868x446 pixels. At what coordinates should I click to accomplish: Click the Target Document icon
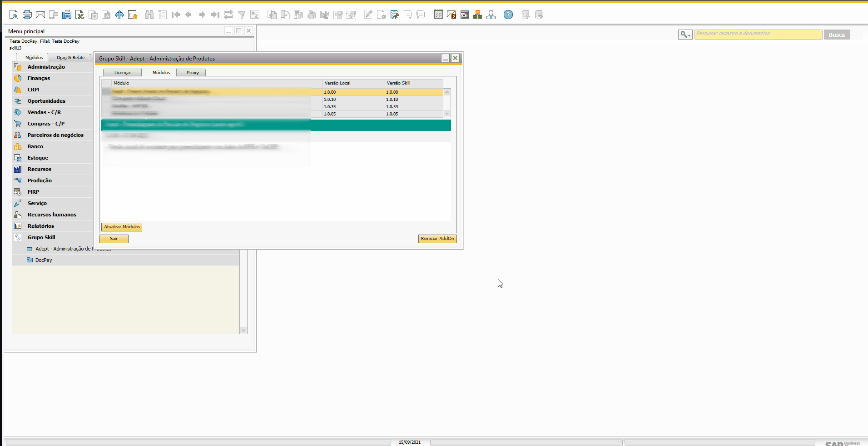pos(285,15)
